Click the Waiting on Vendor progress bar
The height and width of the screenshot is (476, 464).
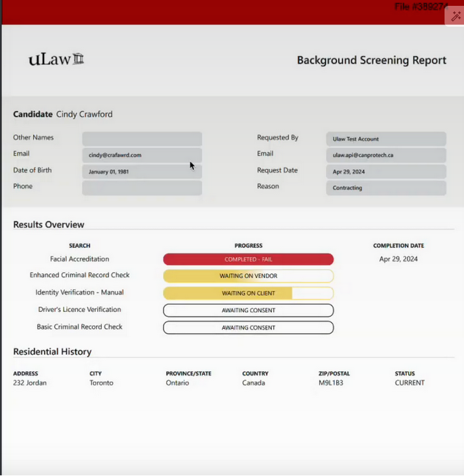pos(249,276)
